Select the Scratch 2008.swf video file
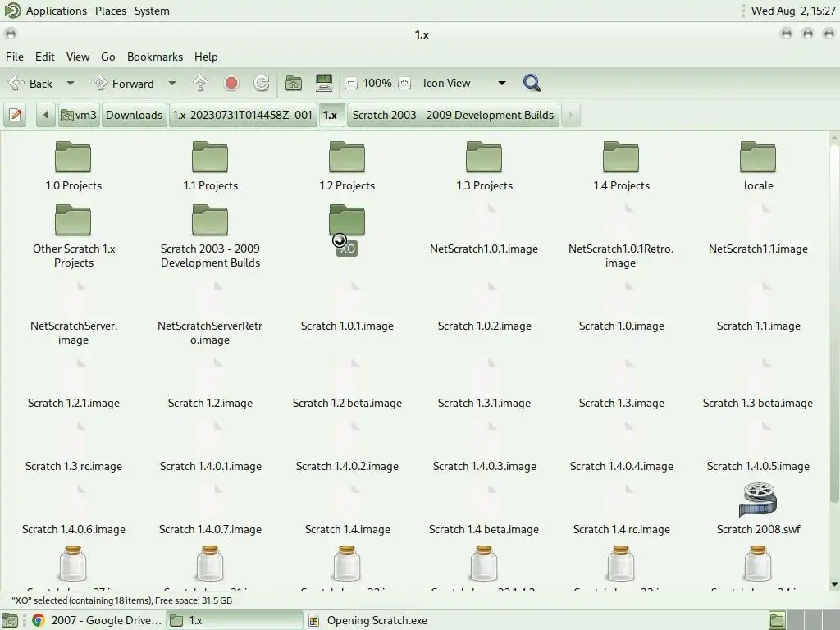 [x=758, y=509]
